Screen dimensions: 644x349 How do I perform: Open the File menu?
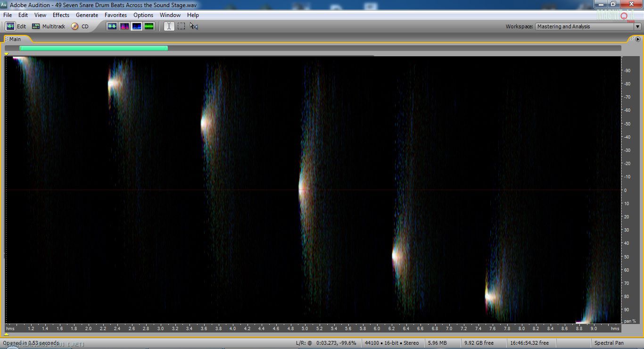tap(8, 15)
